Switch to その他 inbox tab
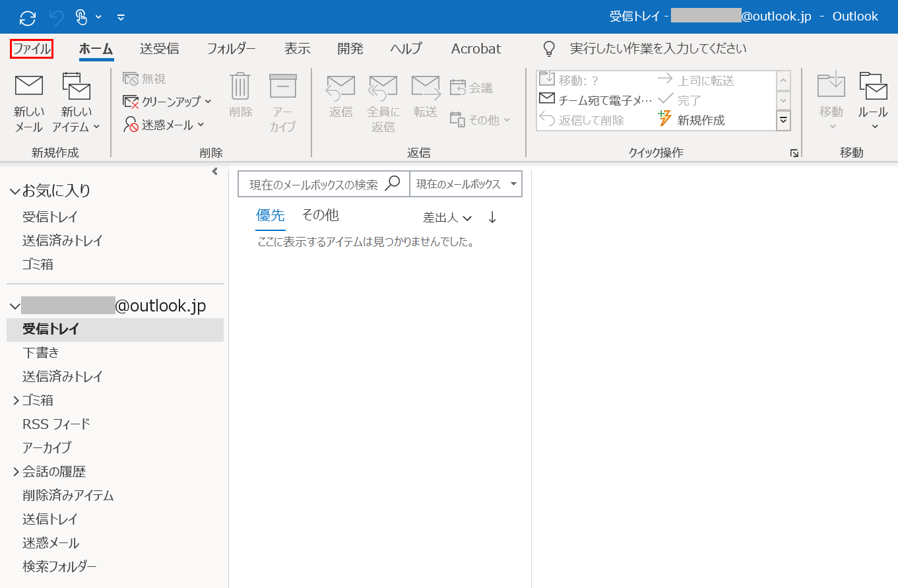The width and height of the screenshot is (898, 588). tap(320, 215)
